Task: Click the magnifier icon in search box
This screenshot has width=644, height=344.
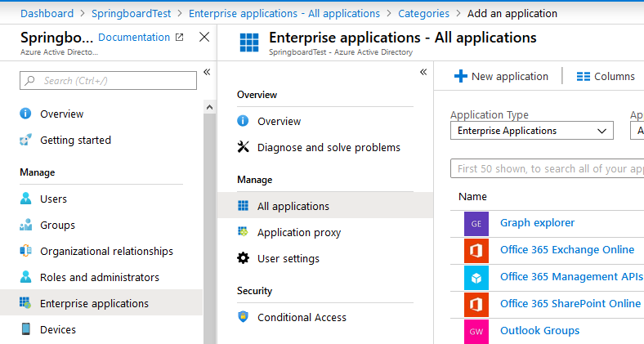Action: pyautogui.click(x=29, y=80)
